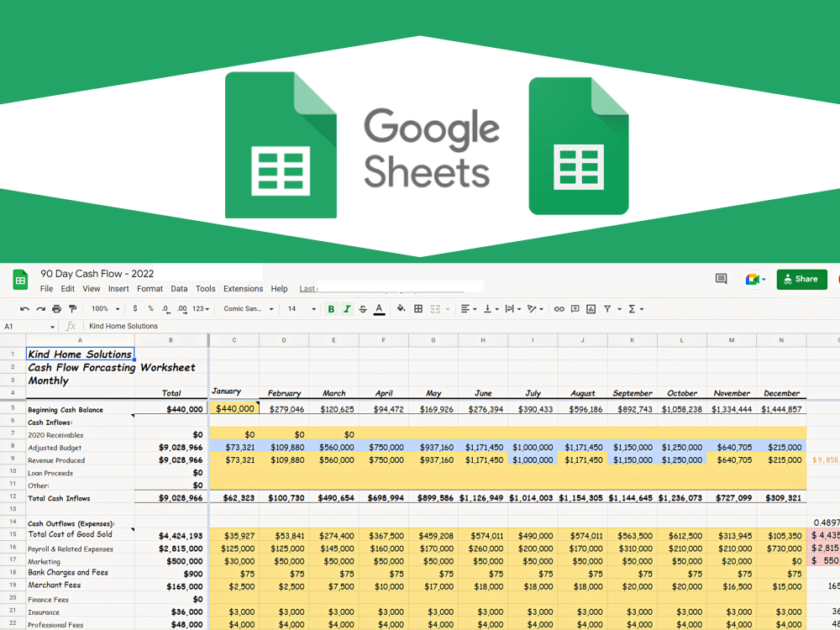Apply italic formatting
The width and height of the screenshot is (840, 630).
coord(348,308)
